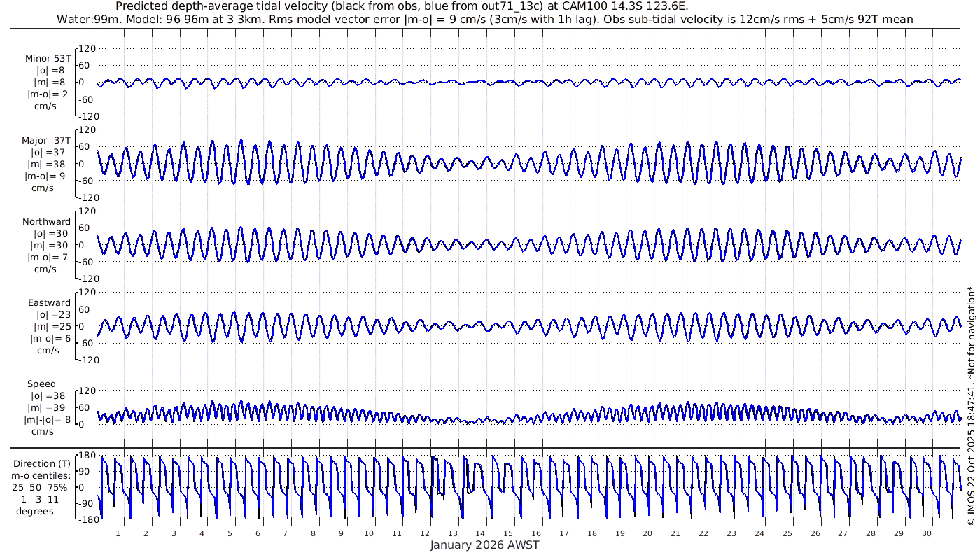Viewport: 980px width, 560px height.
Task: Click '|m| =38' in the Major panel
Action: point(47,164)
